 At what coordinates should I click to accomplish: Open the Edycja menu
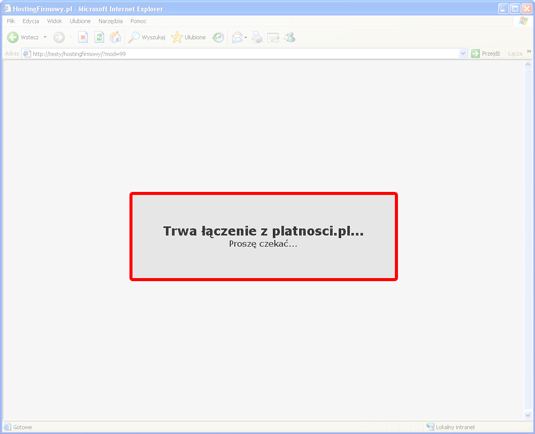31,21
